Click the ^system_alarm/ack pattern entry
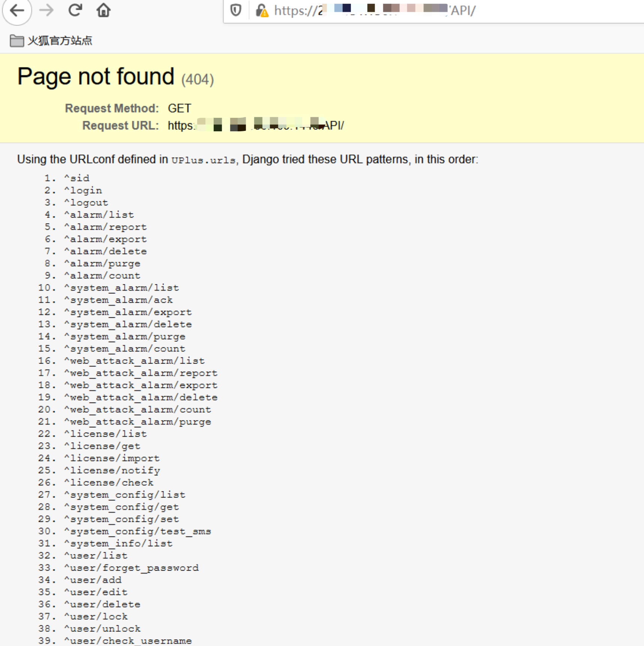The width and height of the screenshot is (644, 646). coord(118,300)
